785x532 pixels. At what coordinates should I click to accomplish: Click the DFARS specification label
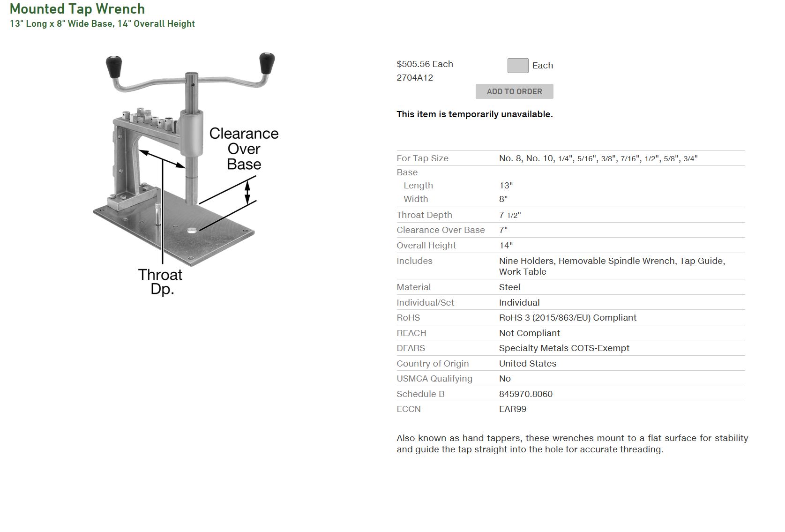tap(411, 348)
